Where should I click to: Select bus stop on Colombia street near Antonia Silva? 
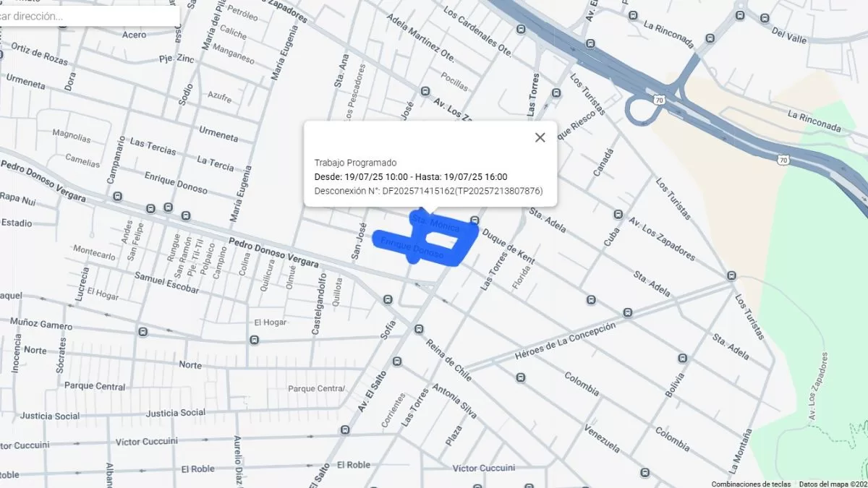[x=521, y=377]
